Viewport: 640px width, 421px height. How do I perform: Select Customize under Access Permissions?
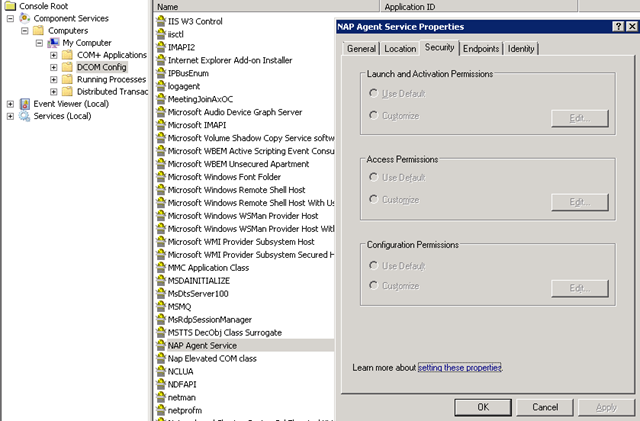pos(374,199)
